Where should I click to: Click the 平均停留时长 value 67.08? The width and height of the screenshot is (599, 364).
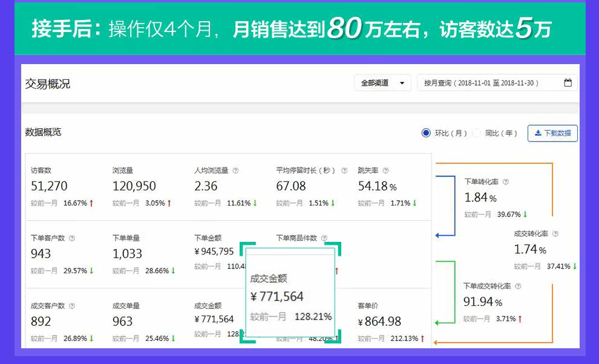point(290,186)
